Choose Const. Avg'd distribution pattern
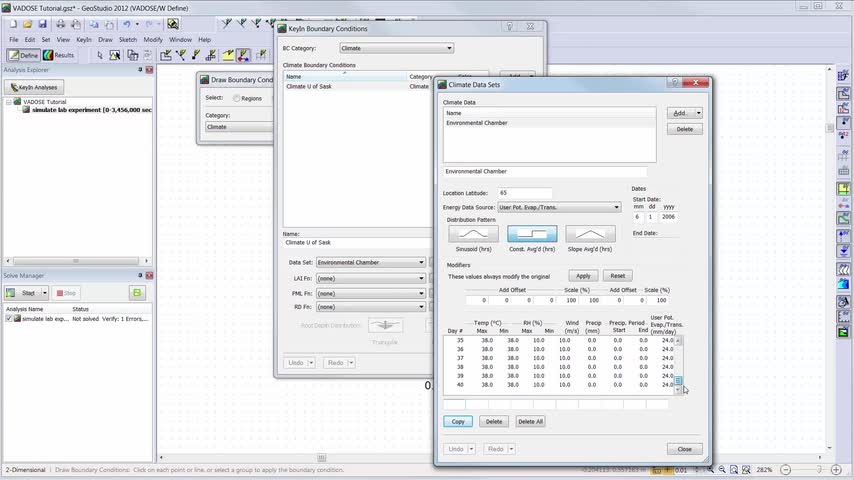The height and width of the screenshot is (480, 854). (x=532, y=233)
